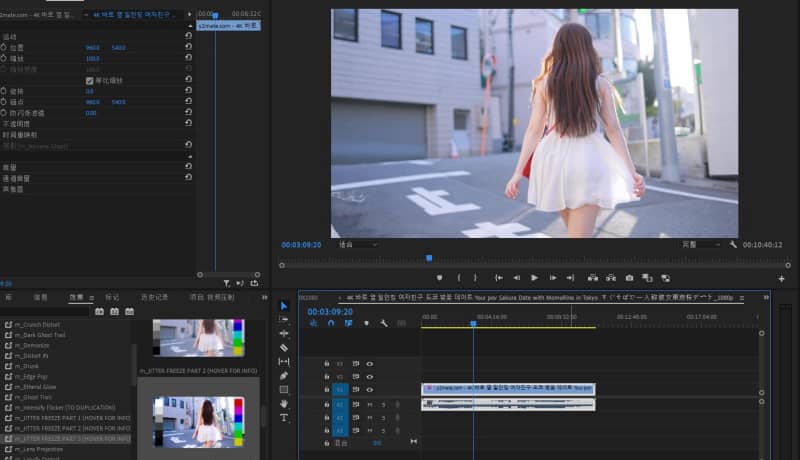Screen dimensions: 800x460
Task: Open the timeline wrench settings icon
Action: pyautogui.click(x=382, y=323)
